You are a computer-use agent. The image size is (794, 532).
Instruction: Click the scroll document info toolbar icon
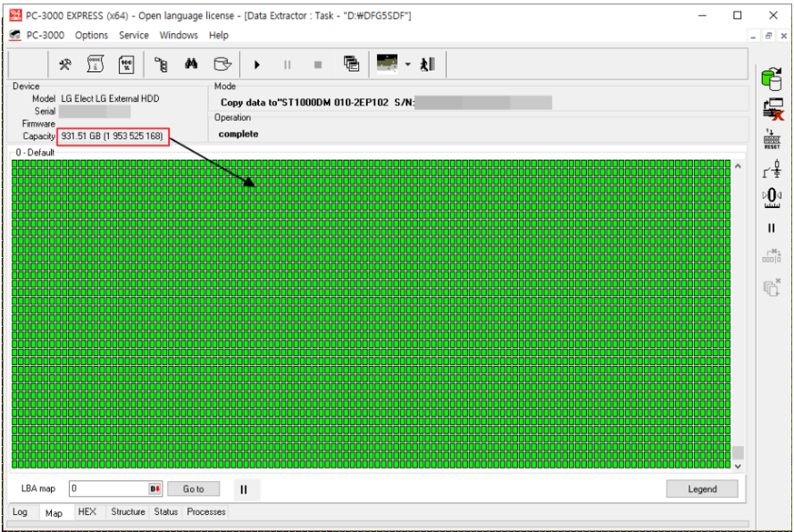coord(96,64)
